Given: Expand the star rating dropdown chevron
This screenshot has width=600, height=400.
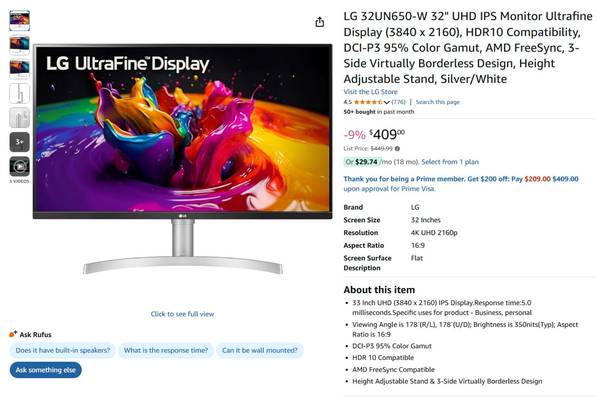Looking at the screenshot, I should 386,102.
